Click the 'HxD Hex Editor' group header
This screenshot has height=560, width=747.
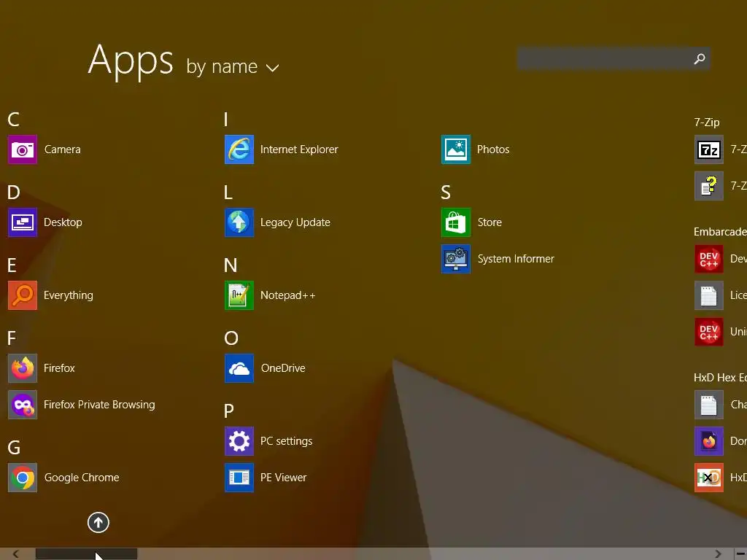pyautogui.click(x=720, y=378)
